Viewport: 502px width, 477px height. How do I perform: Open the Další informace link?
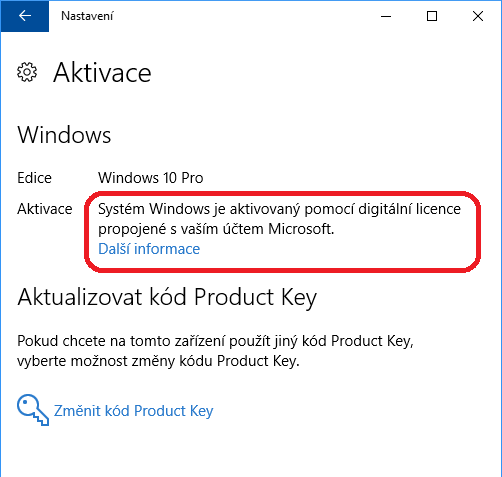tap(149, 249)
